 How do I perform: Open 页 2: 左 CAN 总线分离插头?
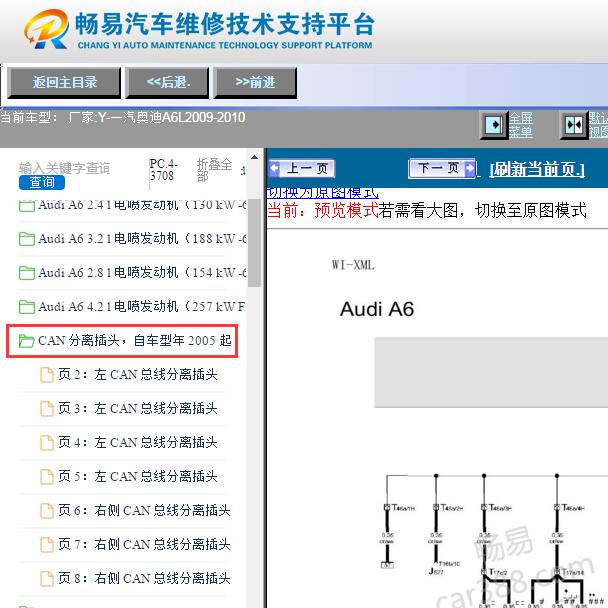[138, 375]
